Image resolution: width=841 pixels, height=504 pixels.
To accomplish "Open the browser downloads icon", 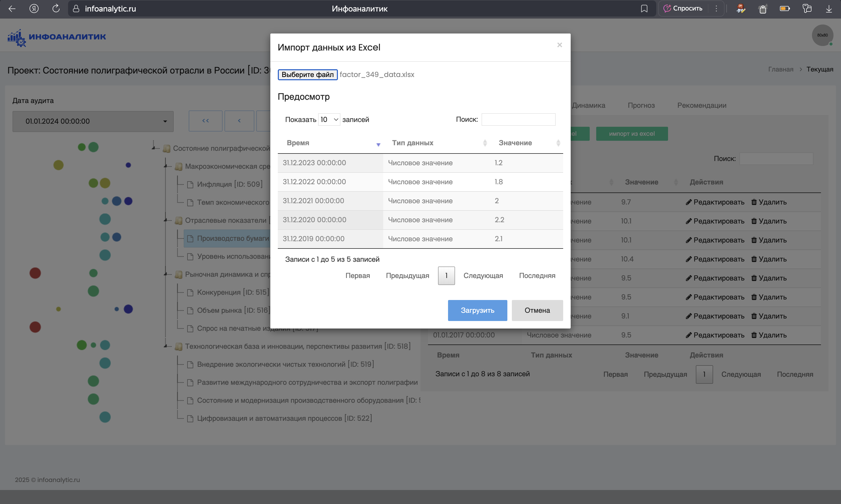I will click(829, 9).
